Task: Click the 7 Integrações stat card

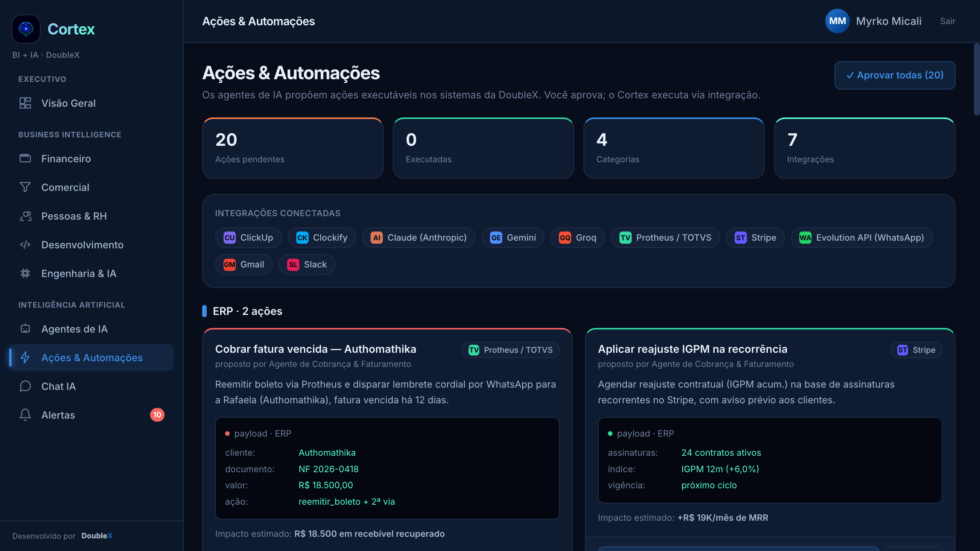Action: pos(864,148)
